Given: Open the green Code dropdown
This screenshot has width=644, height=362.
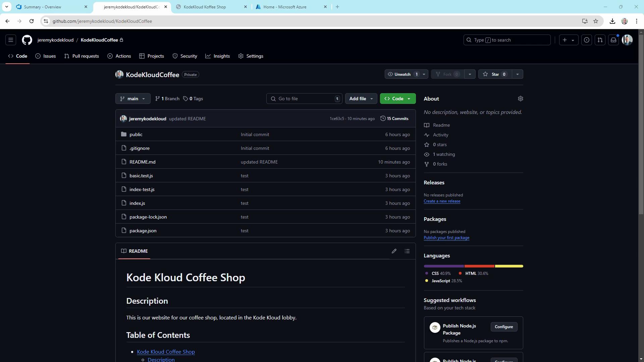Looking at the screenshot, I should click(398, 99).
